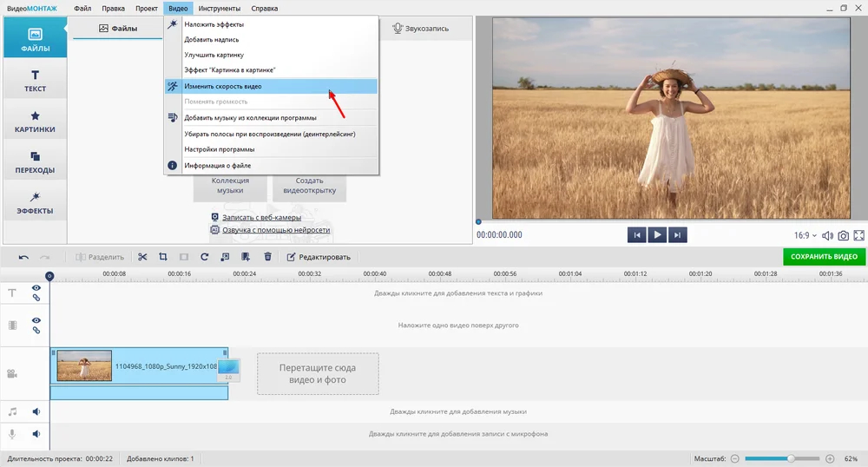
Task: Click the picture-in-picture overlay toolbar icon
Action: point(225,257)
